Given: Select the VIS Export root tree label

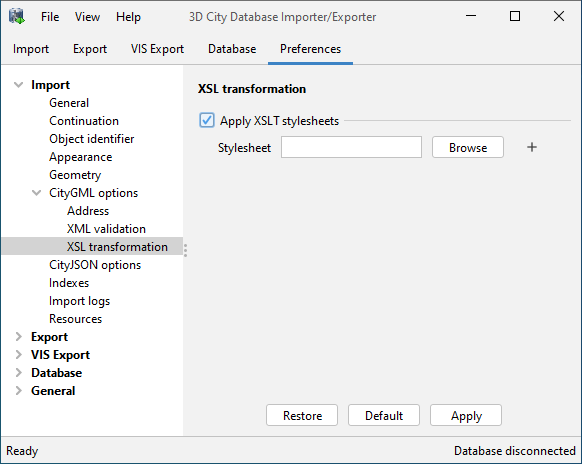Looking at the screenshot, I should 61,355.
